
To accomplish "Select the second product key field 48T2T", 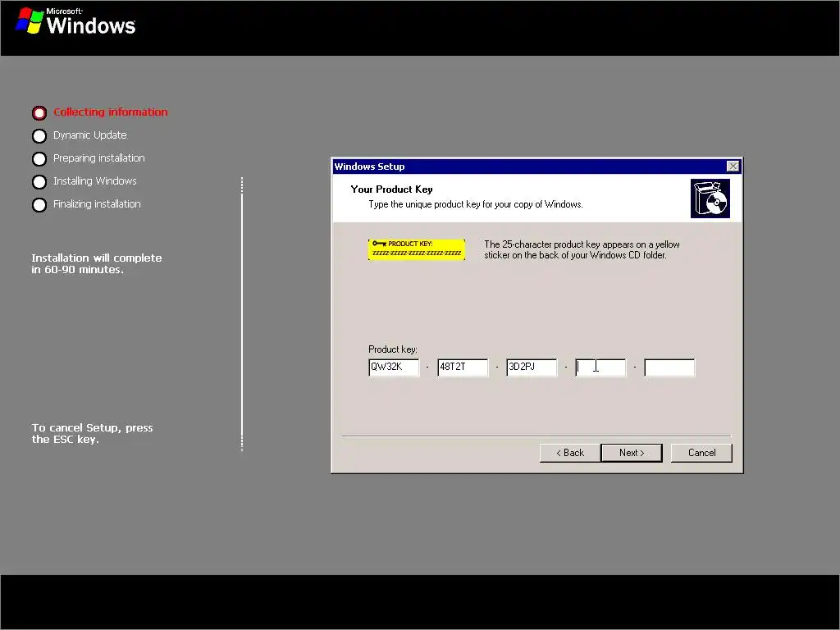I will pyautogui.click(x=463, y=367).
